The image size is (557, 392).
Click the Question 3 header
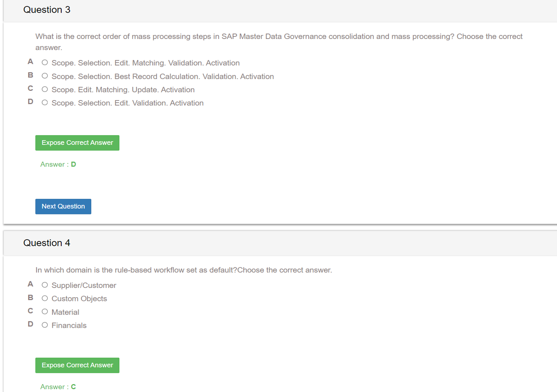click(47, 10)
